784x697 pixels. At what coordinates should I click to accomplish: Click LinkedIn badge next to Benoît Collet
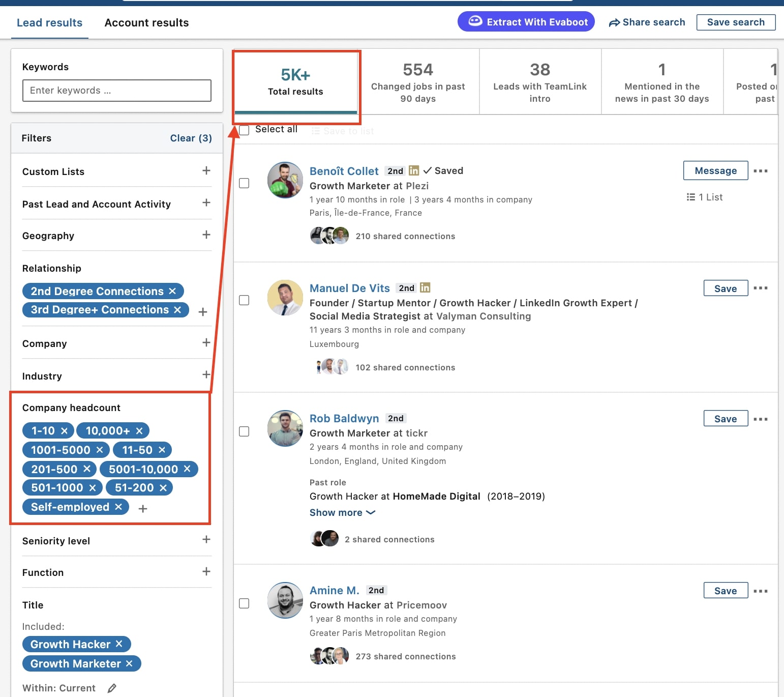pos(414,170)
